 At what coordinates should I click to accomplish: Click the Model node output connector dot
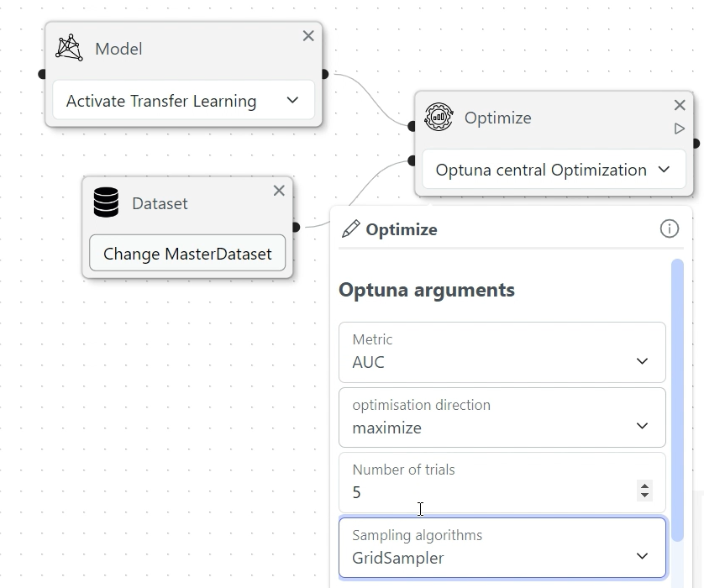324,74
